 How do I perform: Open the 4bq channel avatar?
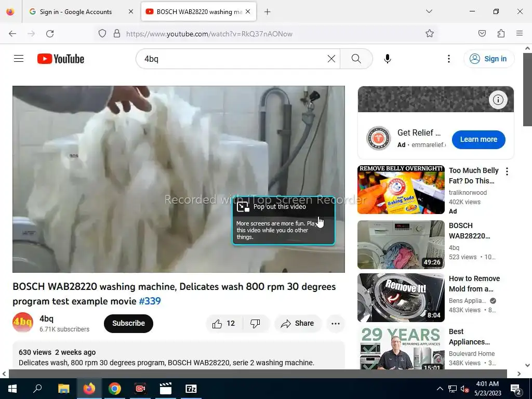pos(23,322)
